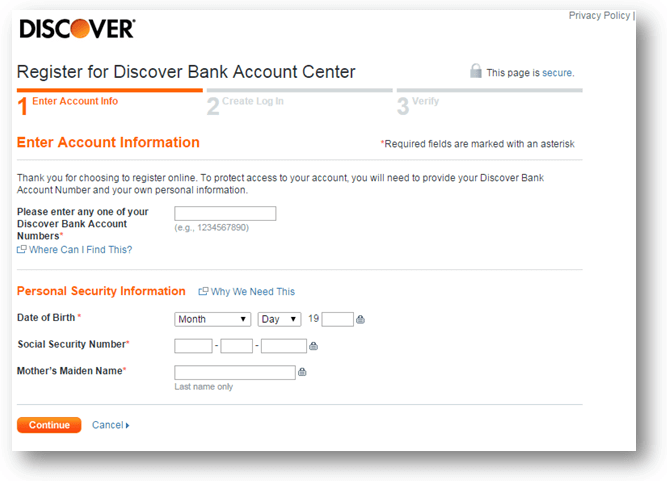Click the Discover logo
This screenshot has width=667, height=481.
tap(77, 29)
